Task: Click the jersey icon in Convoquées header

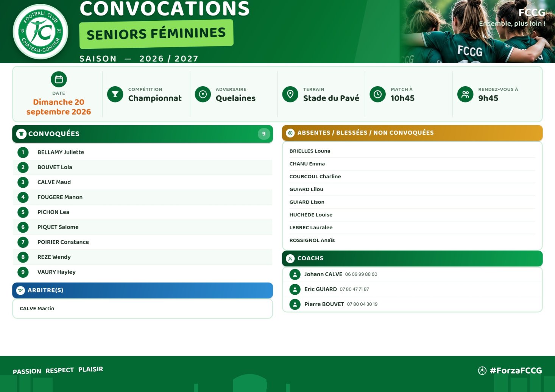Action: tap(21, 134)
